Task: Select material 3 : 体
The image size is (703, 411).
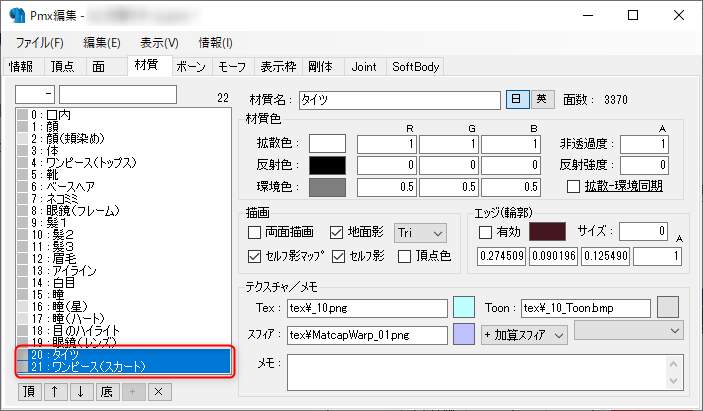Action: (x=123, y=151)
